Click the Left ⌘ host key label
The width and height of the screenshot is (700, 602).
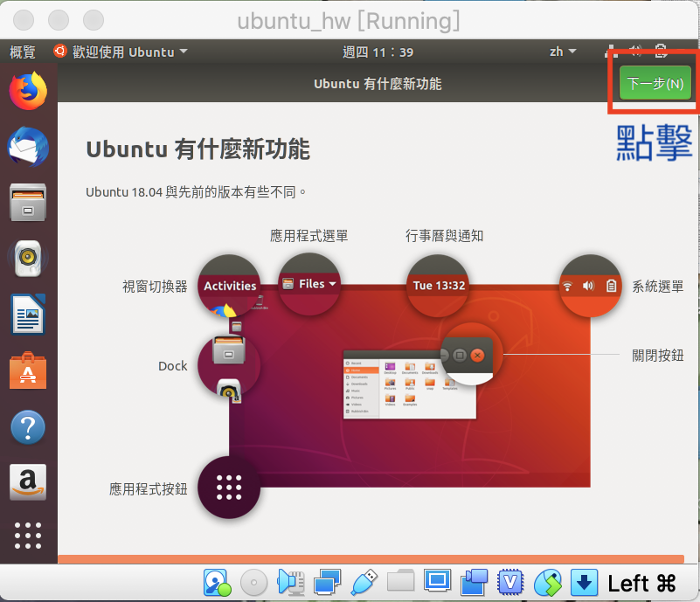[642, 584]
